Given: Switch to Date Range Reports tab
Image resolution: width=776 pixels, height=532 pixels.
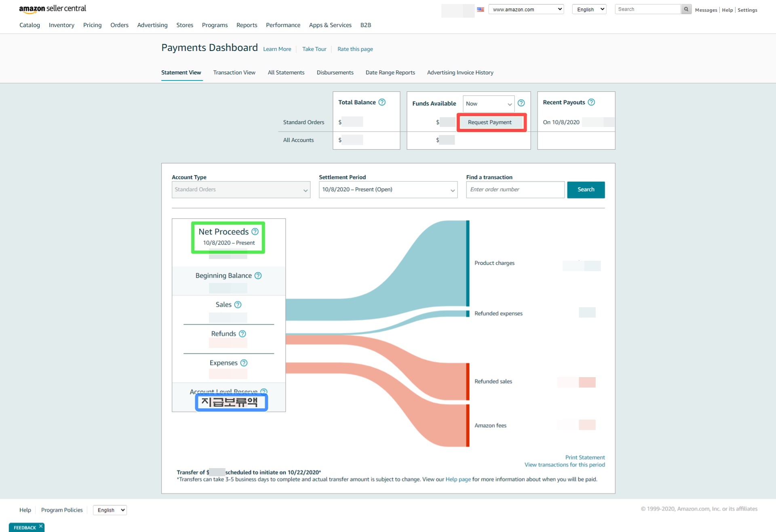Looking at the screenshot, I should [390, 73].
